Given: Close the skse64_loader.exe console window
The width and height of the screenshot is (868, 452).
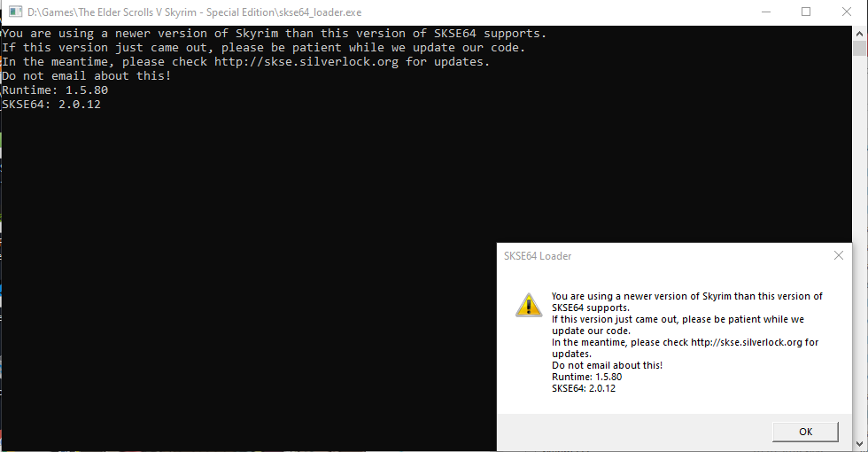Looking at the screenshot, I should click(x=846, y=12).
